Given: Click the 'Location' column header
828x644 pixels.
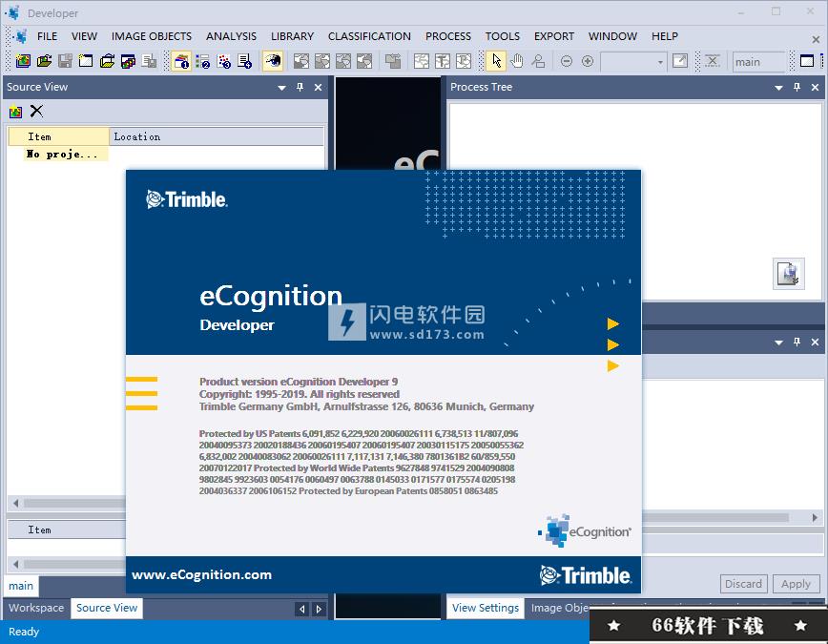Looking at the screenshot, I should coord(217,136).
